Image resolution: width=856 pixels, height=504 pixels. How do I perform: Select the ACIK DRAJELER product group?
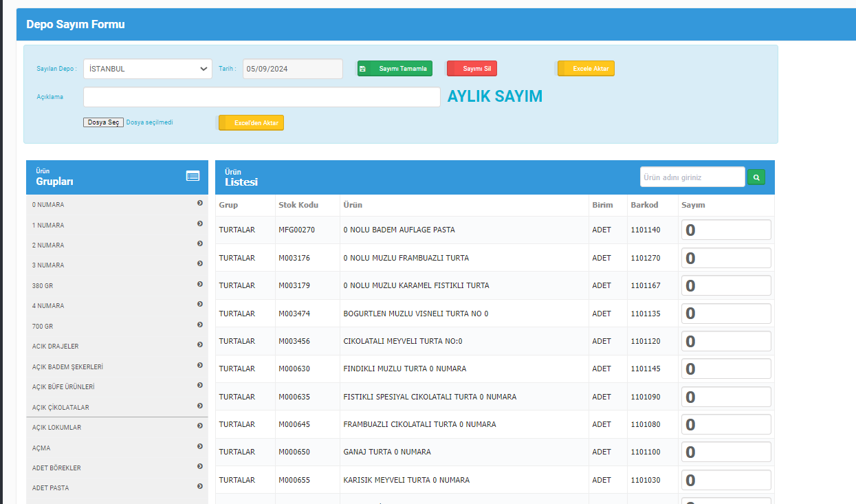(x=117, y=346)
